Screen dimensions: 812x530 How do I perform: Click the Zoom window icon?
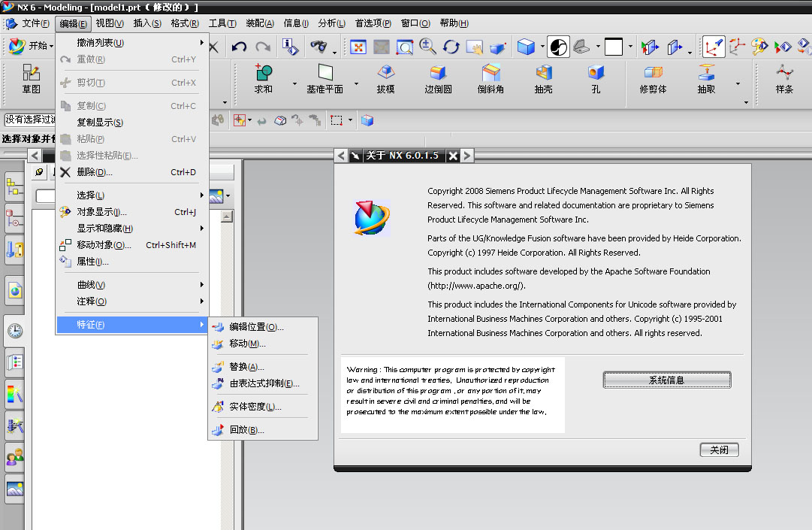404,47
